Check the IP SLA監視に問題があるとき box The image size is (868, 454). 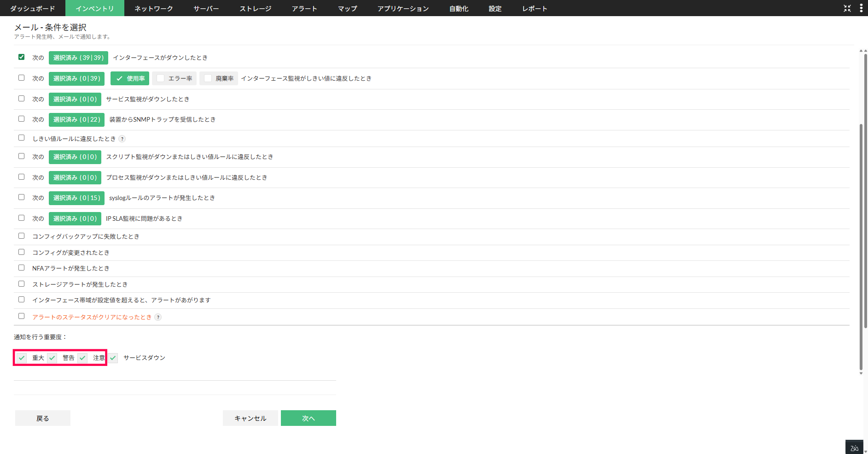[21, 218]
